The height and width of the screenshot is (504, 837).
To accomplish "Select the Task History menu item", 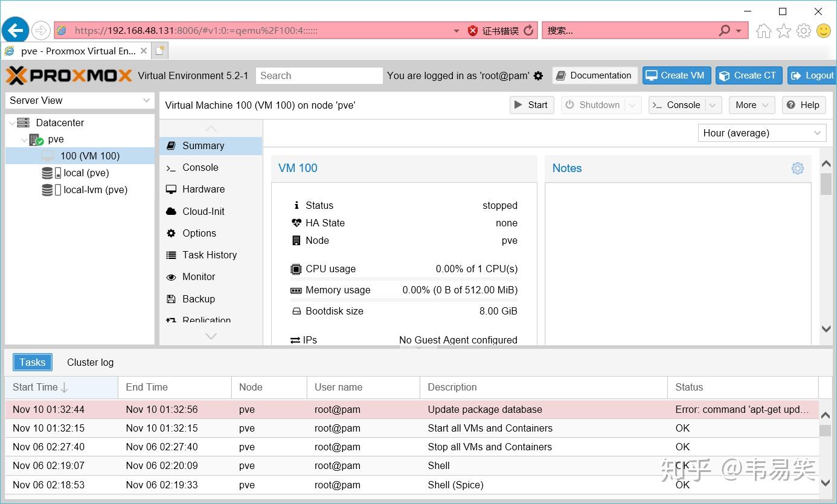I will pyautogui.click(x=211, y=255).
